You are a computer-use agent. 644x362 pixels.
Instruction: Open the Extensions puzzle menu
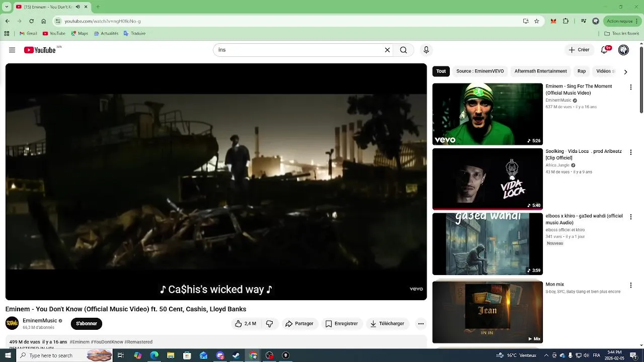566,21
